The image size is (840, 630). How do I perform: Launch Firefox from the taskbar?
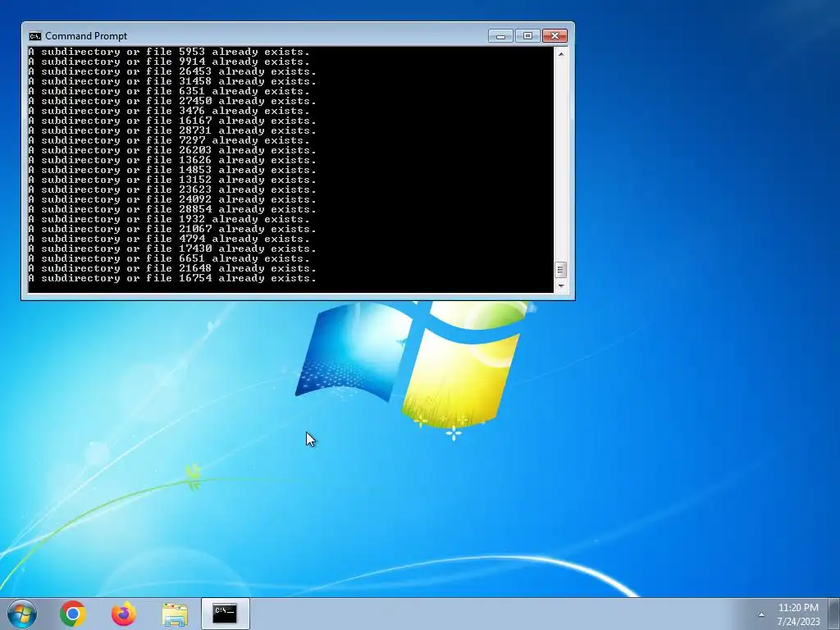(x=124, y=614)
